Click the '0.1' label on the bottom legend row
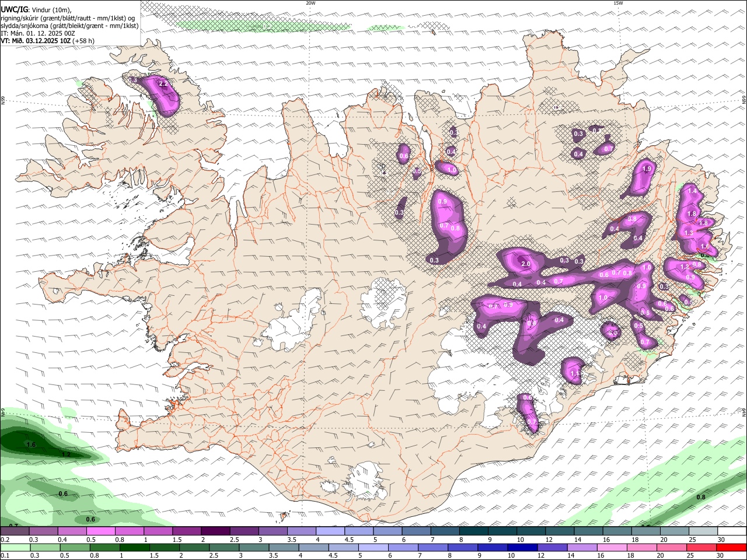The width and height of the screenshot is (747, 560). (5, 555)
